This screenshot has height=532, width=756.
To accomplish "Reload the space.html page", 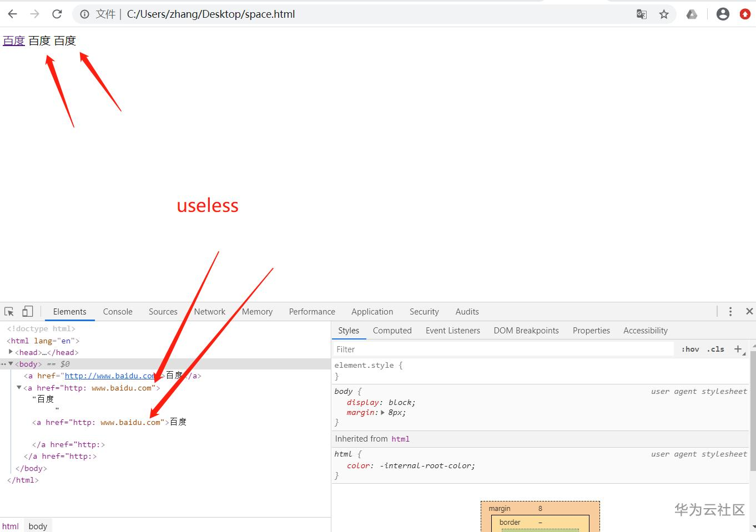I will [x=57, y=14].
